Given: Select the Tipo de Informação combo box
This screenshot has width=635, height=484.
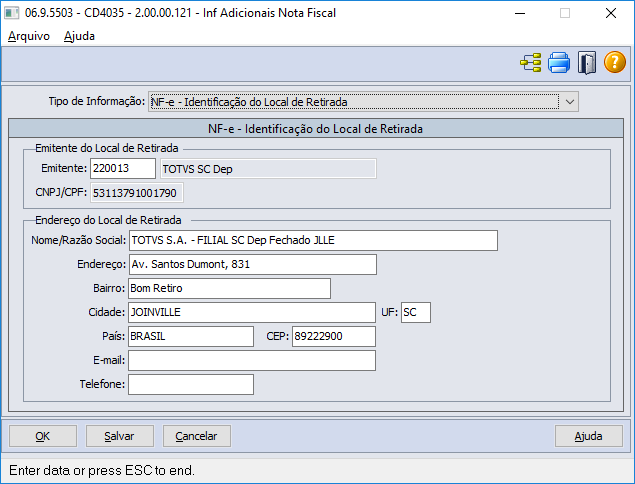Looking at the screenshot, I should tap(363, 102).
